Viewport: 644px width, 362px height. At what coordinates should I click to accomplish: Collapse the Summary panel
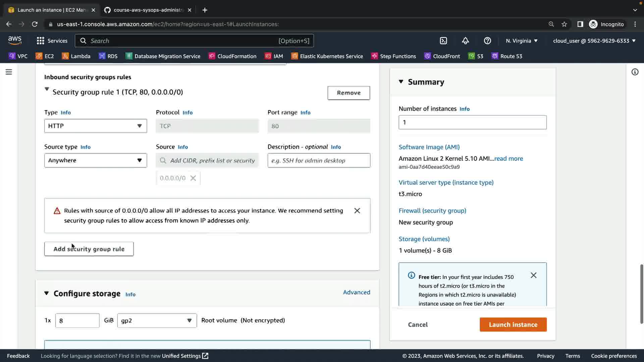tap(401, 81)
